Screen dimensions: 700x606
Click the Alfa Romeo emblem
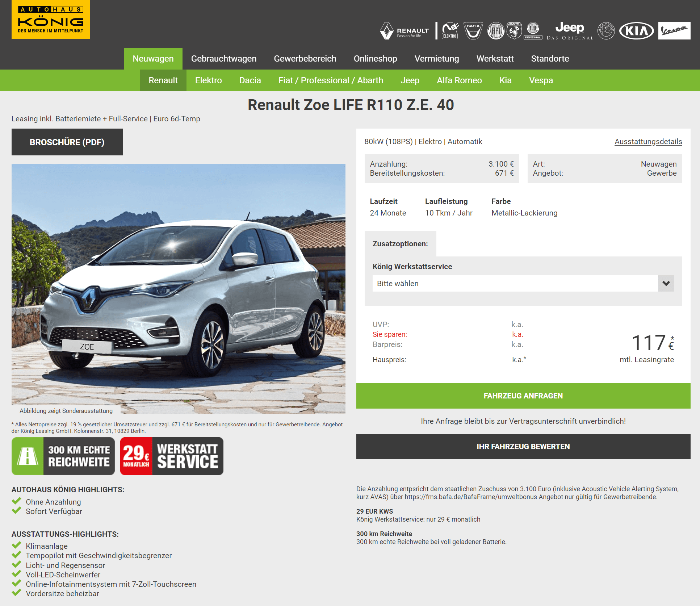coord(606,31)
